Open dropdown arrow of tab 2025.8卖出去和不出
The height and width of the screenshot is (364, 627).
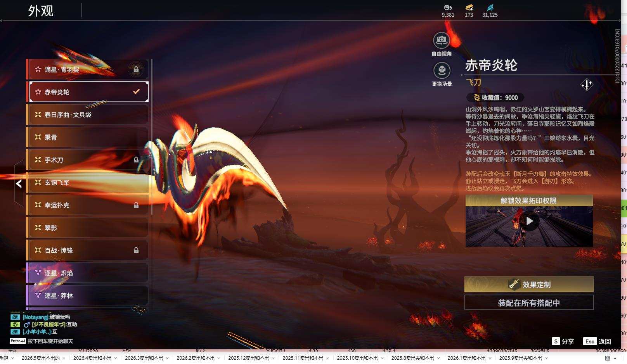coord(438,358)
